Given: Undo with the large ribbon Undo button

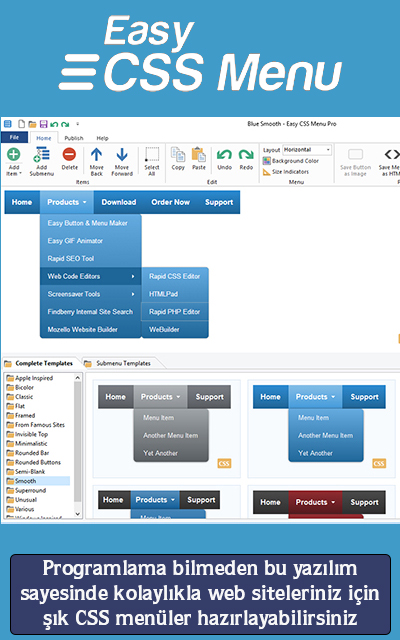Looking at the screenshot, I should point(224,159).
